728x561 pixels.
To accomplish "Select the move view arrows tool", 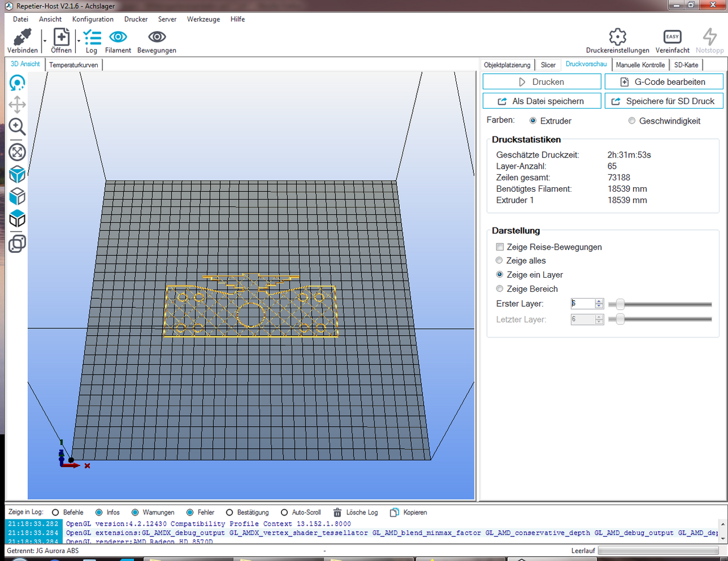I will pos(17,105).
